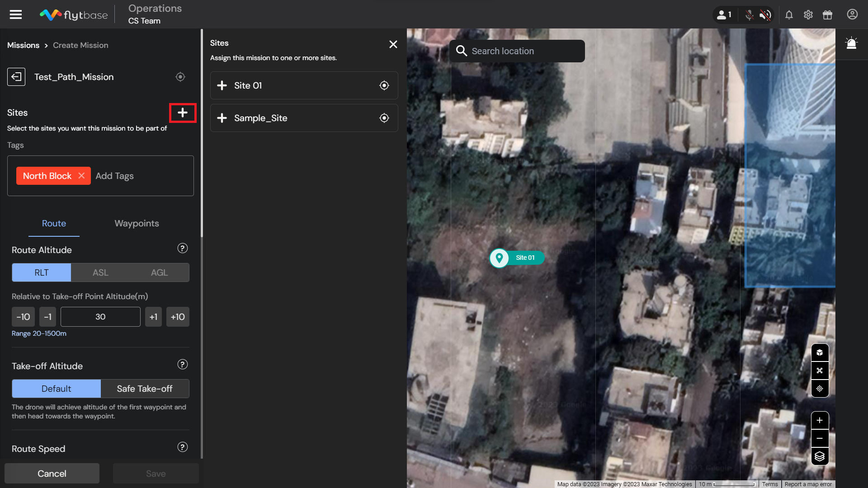Click the drone view map icon
868x488 pixels.
(x=820, y=371)
